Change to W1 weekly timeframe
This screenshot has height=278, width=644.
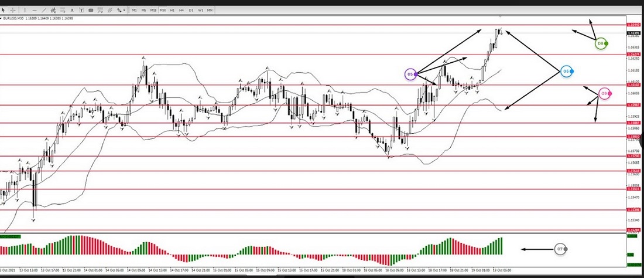[200, 10]
